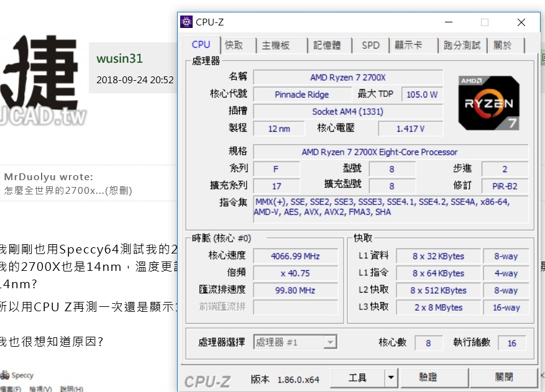545x392 pixels.
Task: Open the 處理器選擇 processor combo box
Action: pos(295,342)
